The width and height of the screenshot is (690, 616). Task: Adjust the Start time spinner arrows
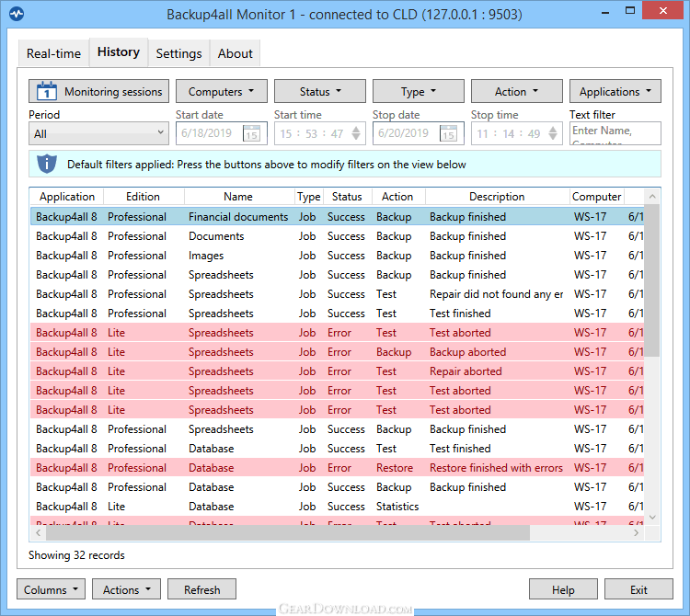[356, 133]
